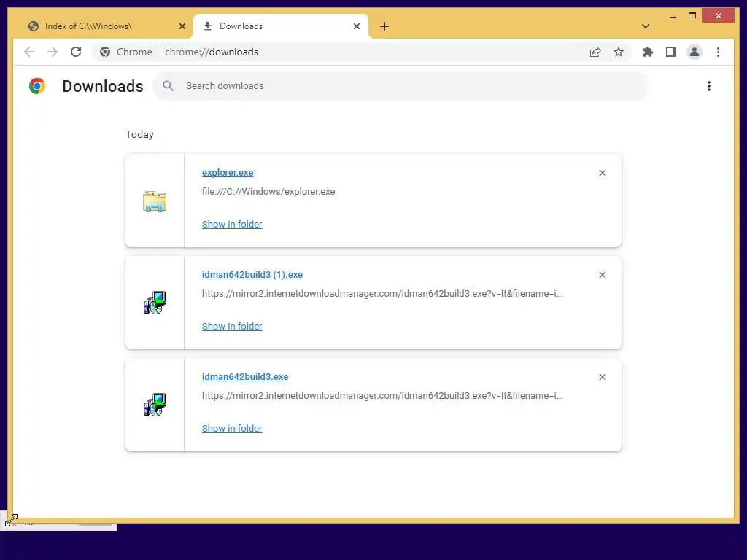Open the idman642build3.exe link
Screen dimensions: 747x560
[245, 377]
